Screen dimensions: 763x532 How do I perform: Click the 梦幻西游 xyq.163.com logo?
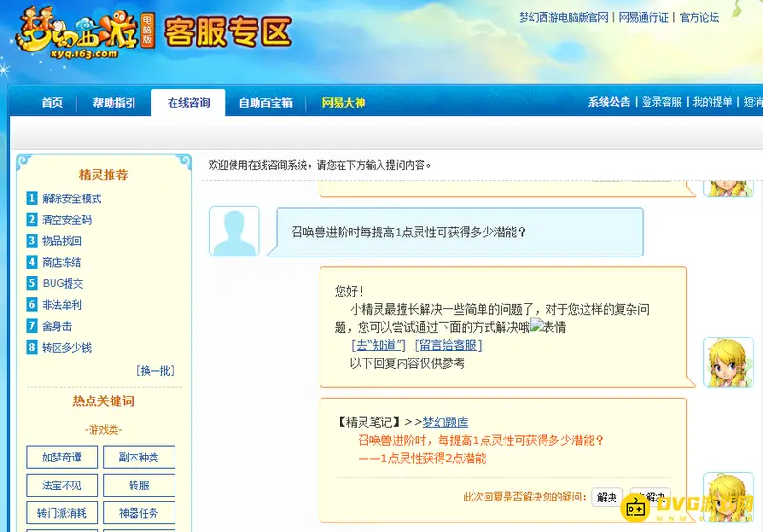click(x=85, y=34)
